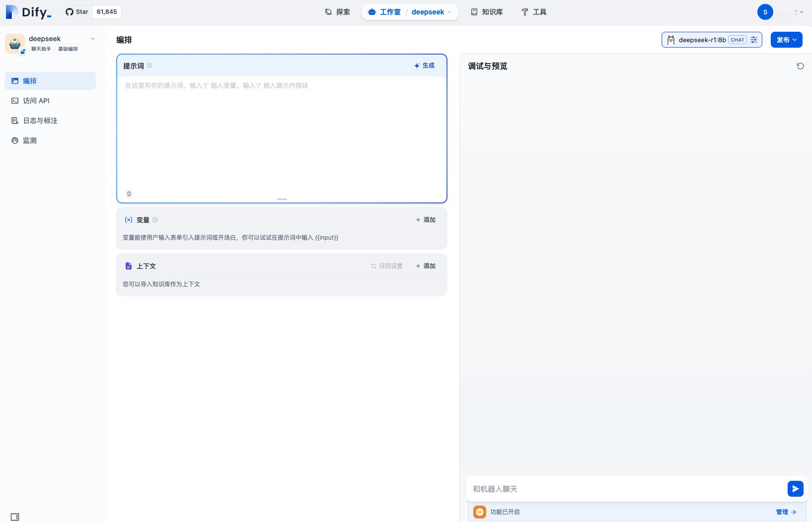Select 访问 API in sidebar
Screen dimensions: 812x522
click(x=36, y=101)
